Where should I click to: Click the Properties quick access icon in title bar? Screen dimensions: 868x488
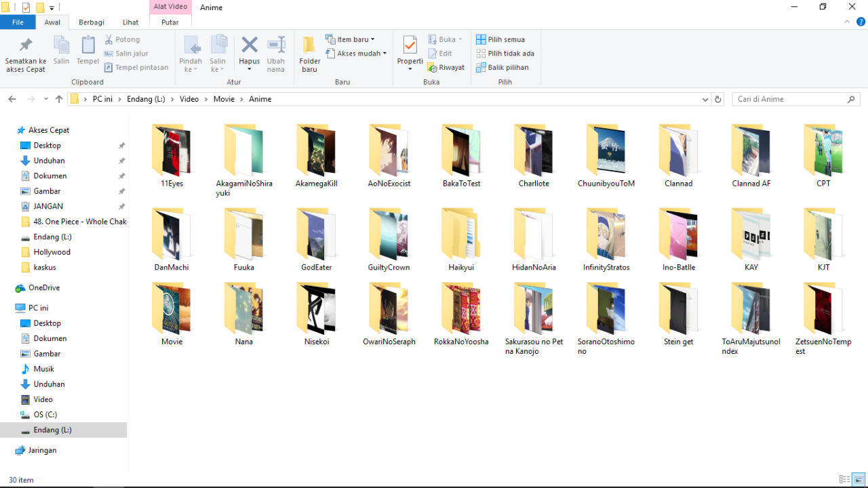(x=26, y=7)
